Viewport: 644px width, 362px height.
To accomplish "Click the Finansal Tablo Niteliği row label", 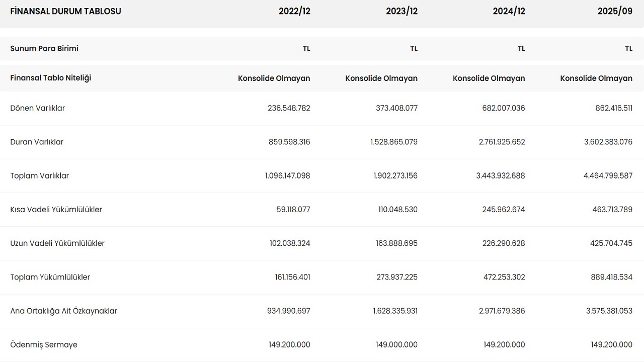I will (x=50, y=78).
